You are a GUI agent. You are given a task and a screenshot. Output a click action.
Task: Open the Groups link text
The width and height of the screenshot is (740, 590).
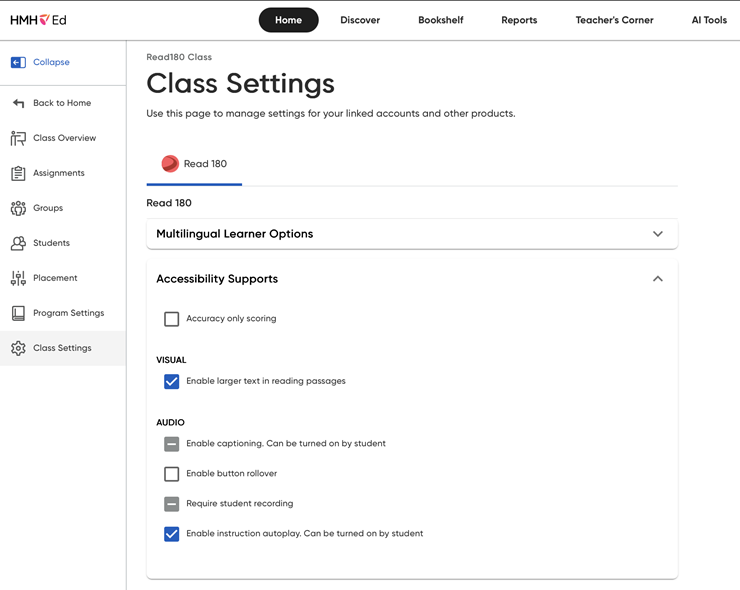(48, 208)
